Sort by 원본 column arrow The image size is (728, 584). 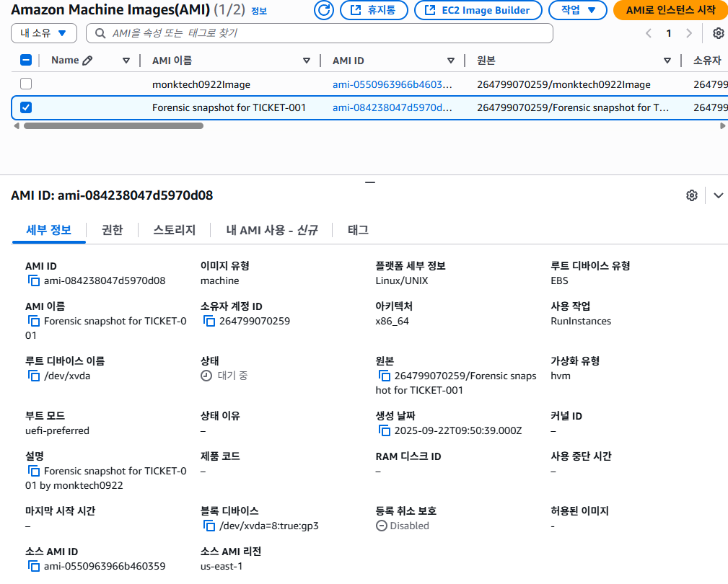pos(667,61)
